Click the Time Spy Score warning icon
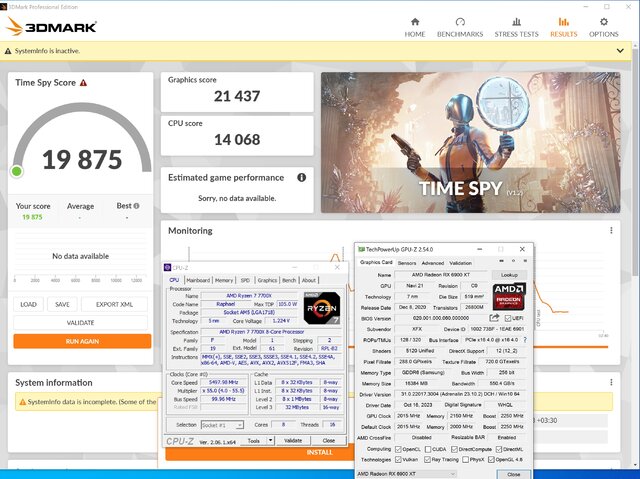 pos(83,83)
